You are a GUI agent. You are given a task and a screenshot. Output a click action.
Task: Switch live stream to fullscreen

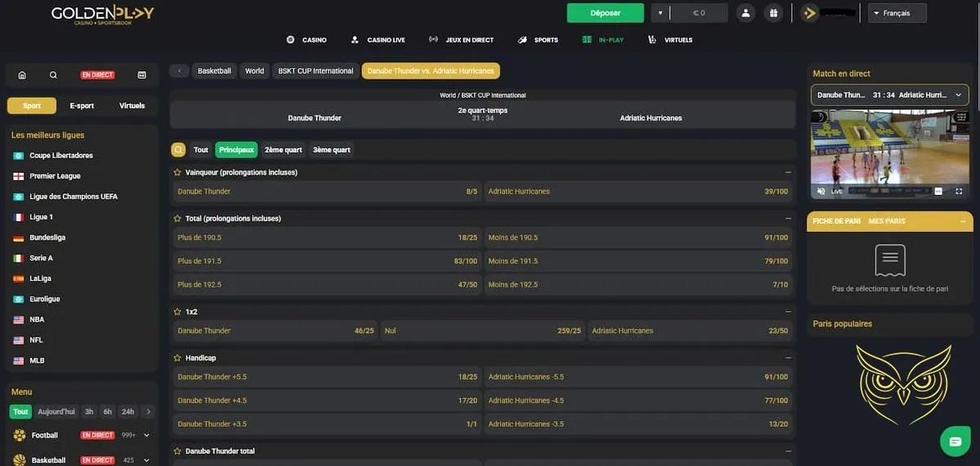959,192
